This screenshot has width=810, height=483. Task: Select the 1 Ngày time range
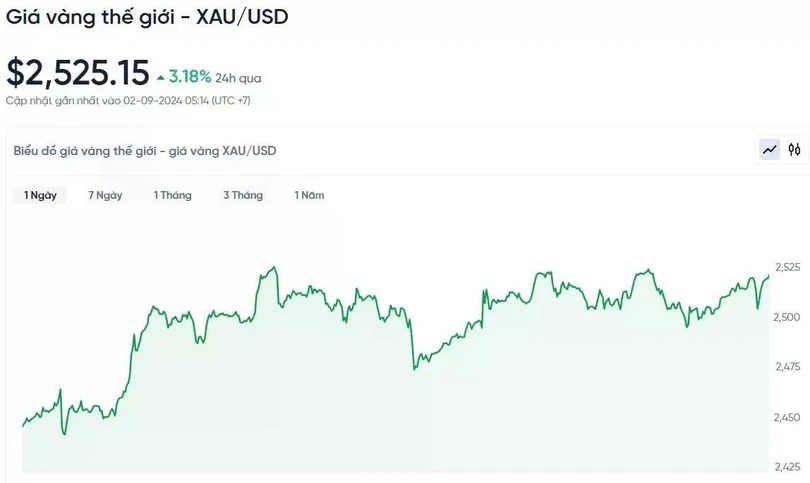(40, 195)
